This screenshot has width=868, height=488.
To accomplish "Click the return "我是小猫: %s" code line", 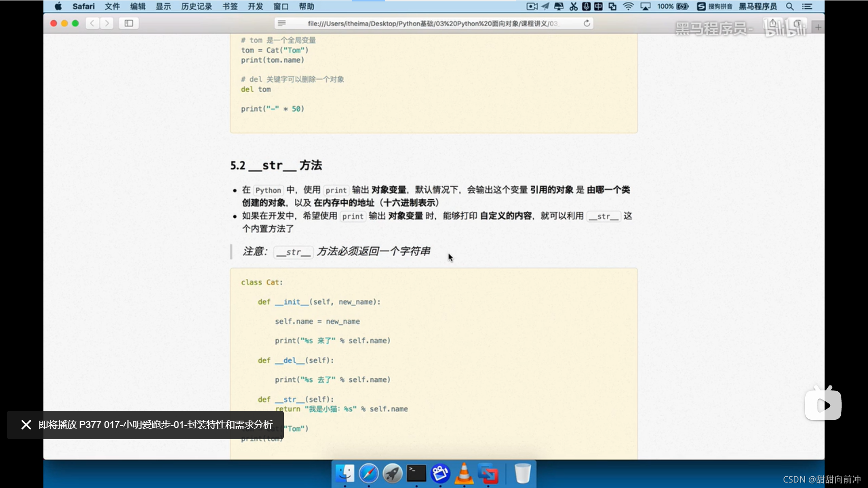I will (341, 409).
